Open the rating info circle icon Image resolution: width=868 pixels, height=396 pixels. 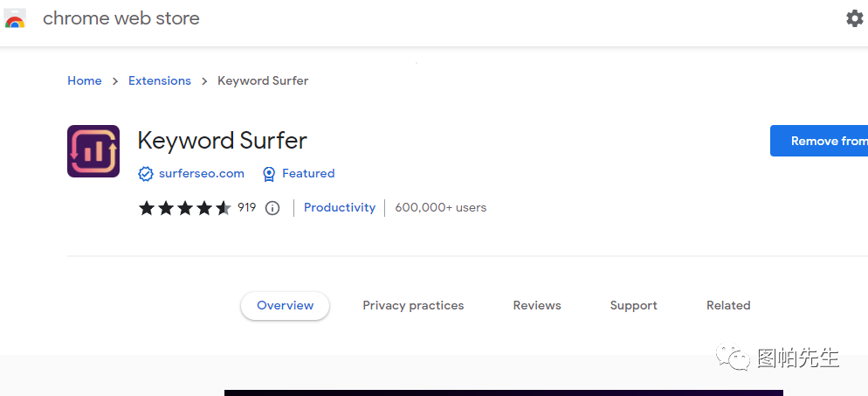272,208
